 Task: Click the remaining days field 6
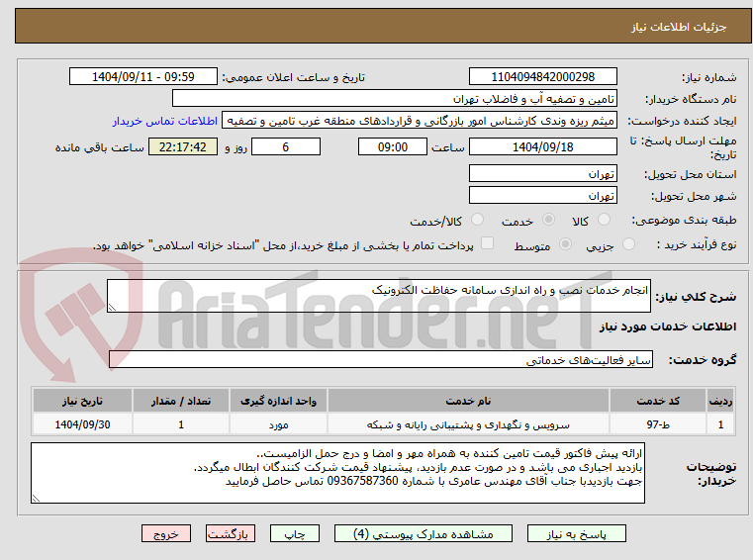click(x=286, y=146)
